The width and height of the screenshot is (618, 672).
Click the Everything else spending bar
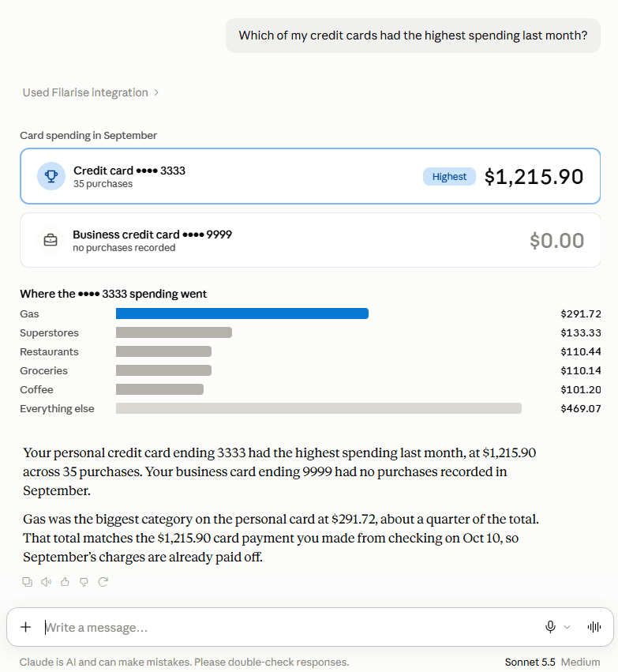pyautogui.click(x=319, y=408)
